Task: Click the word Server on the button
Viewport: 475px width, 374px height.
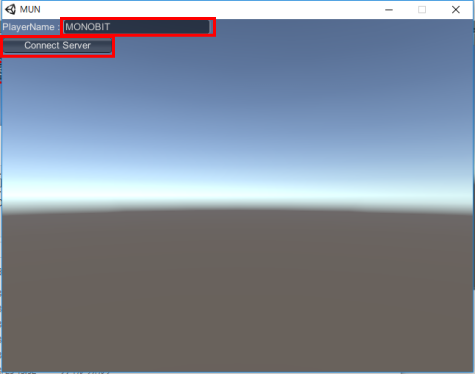Action: click(76, 45)
